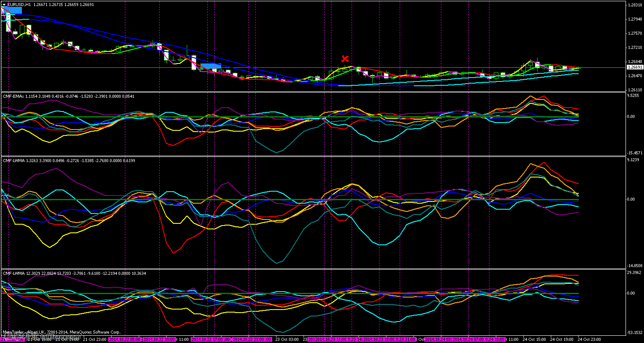644x343 pixels.
Task: Click the 9.1239 indicator scale value
Action: (x=634, y=160)
